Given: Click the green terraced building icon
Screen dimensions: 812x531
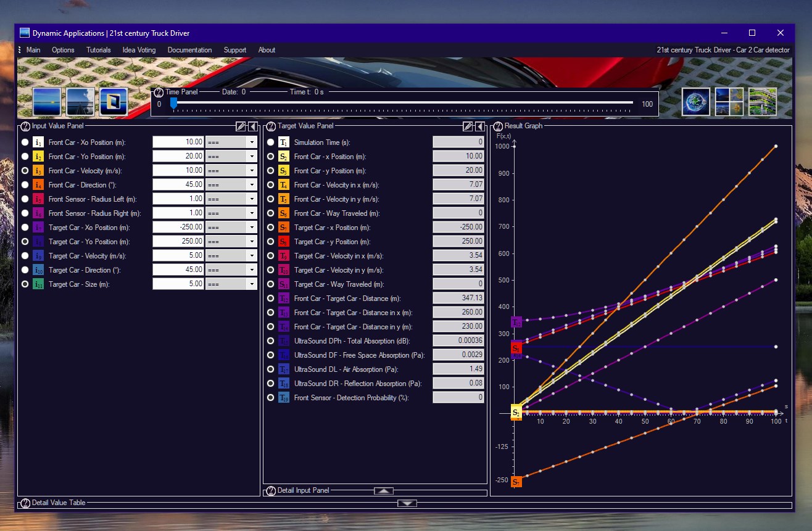Looking at the screenshot, I should (763, 102).
